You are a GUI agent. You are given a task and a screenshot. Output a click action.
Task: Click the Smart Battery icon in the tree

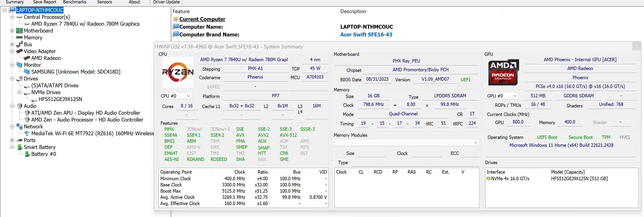point(20,147)
